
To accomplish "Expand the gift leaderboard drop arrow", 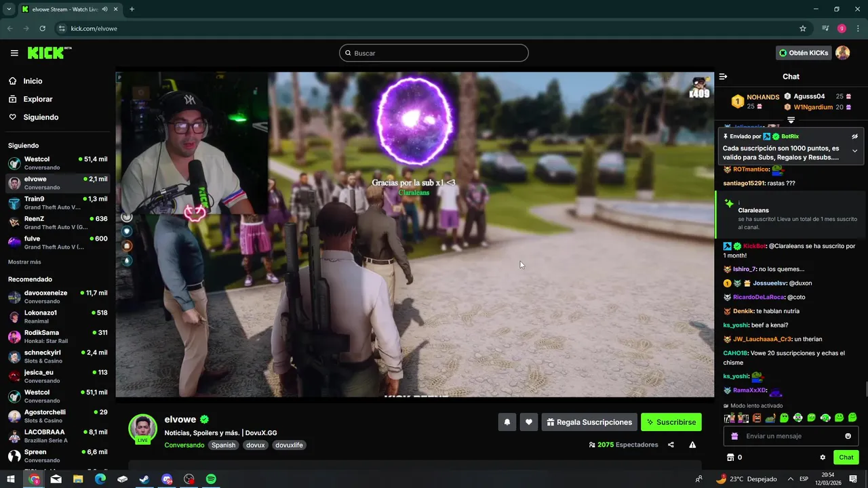I will pyautogui.click(x=791, y=120).
